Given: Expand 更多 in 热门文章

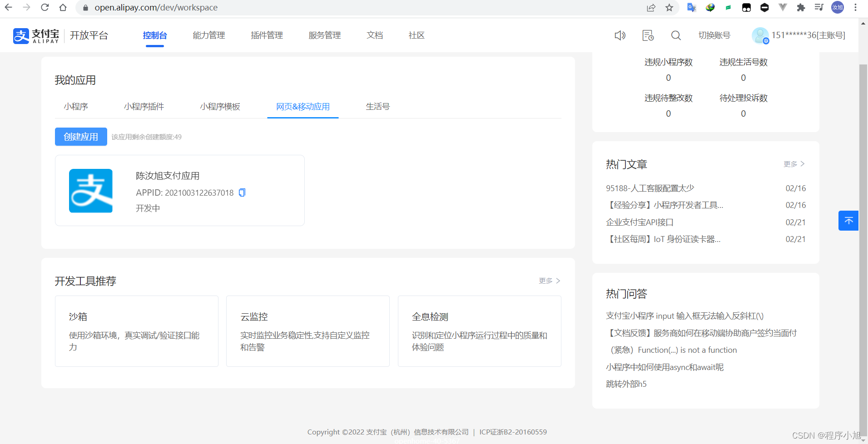Looking at the screenshot, I should pyautogui.click(x=794, y=164).
